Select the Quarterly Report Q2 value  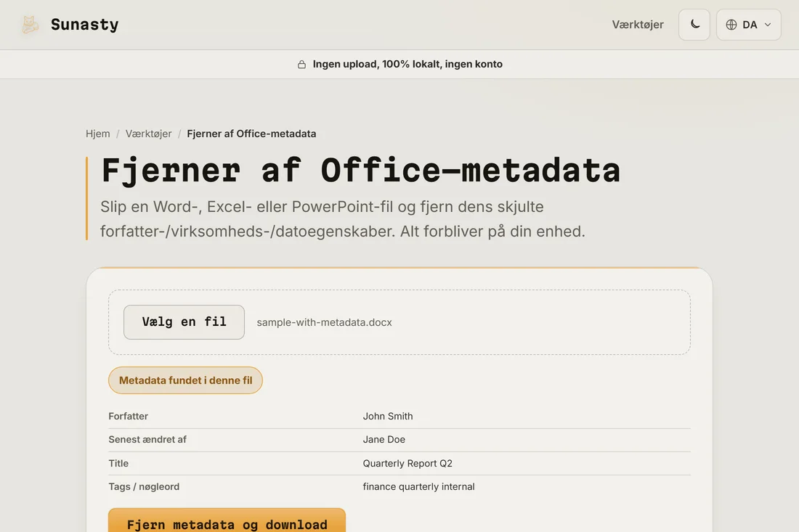(407, 463)
